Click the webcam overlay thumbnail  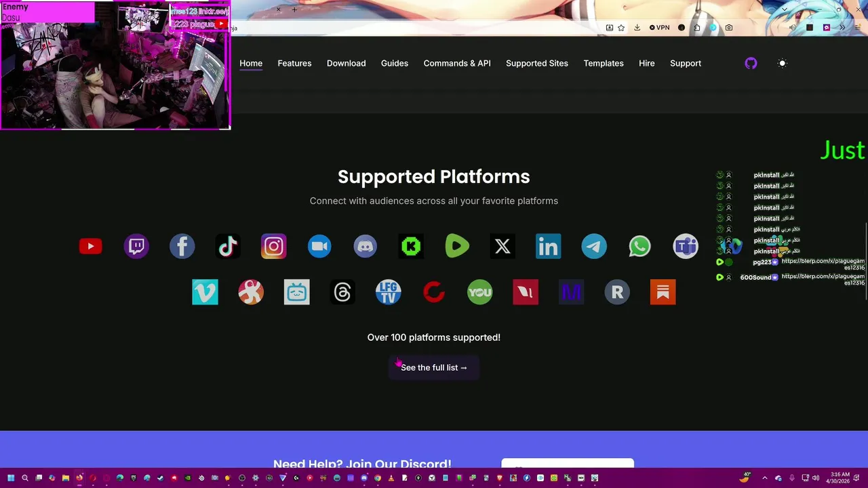[x=115, y=65]
